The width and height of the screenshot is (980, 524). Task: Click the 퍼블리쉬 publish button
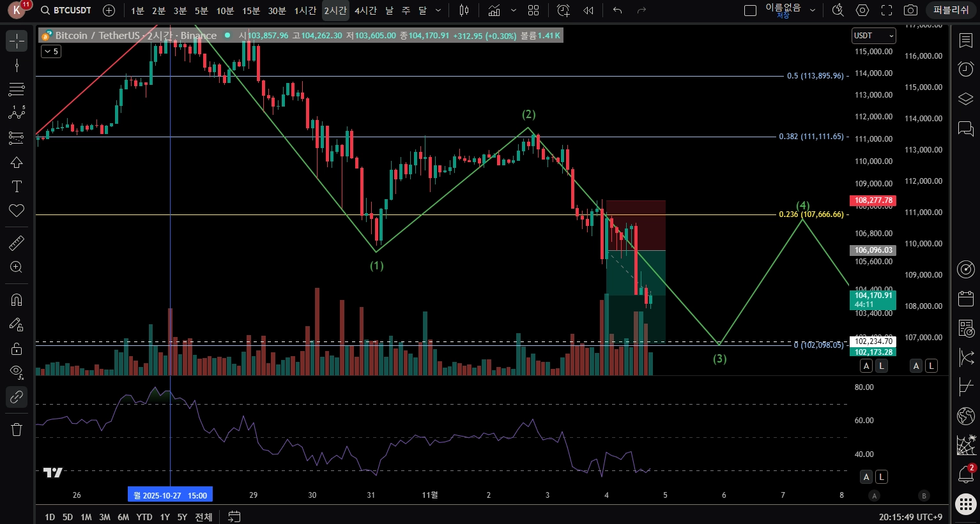(x=951, y=10)
